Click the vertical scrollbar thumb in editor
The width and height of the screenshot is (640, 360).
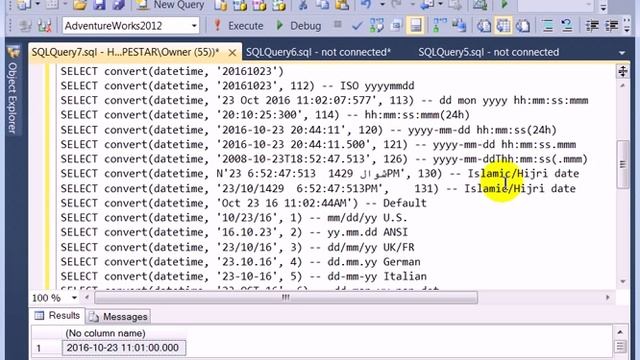pos(622,164)
